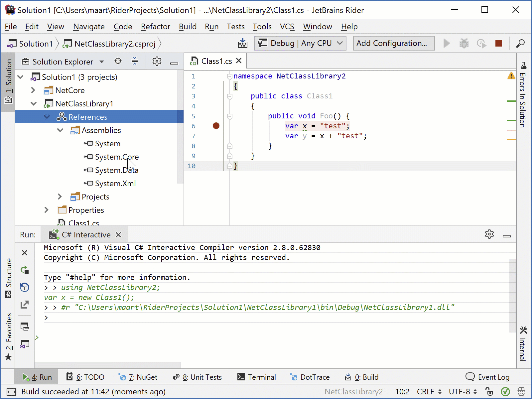Image resolution: width=532 pixels, height=399 pixels.
Task: Expand the NetCore project
Action: (x=33, y=90)
